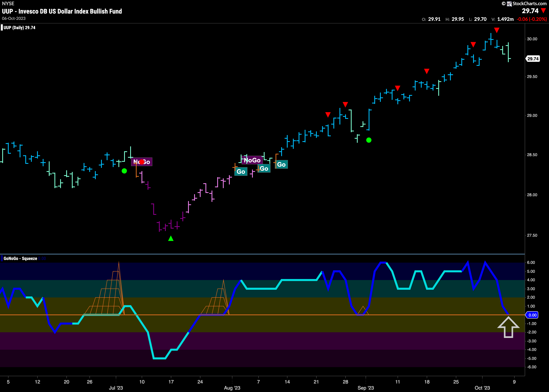Click the green up triangle below July low

tap(171, 239)
